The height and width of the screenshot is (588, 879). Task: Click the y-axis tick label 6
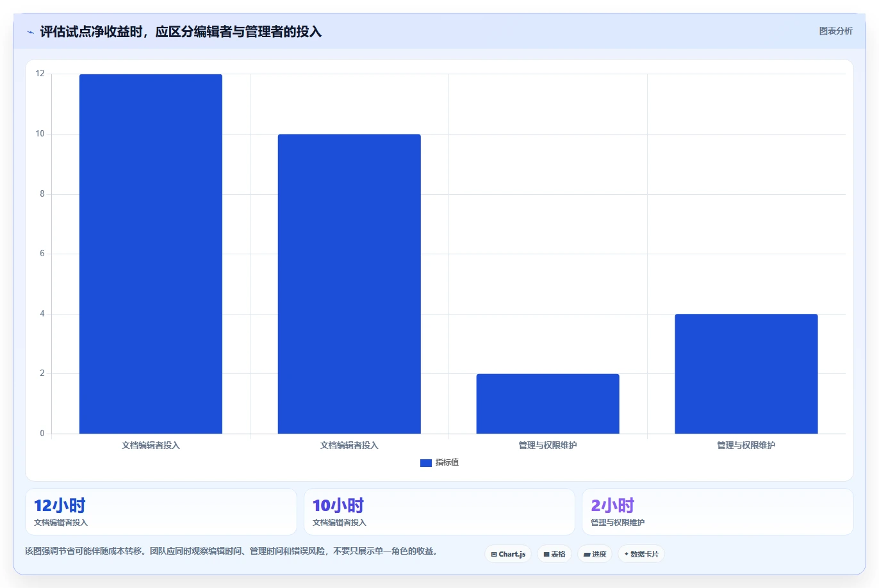pyautogui.click(x=42, y=254)
